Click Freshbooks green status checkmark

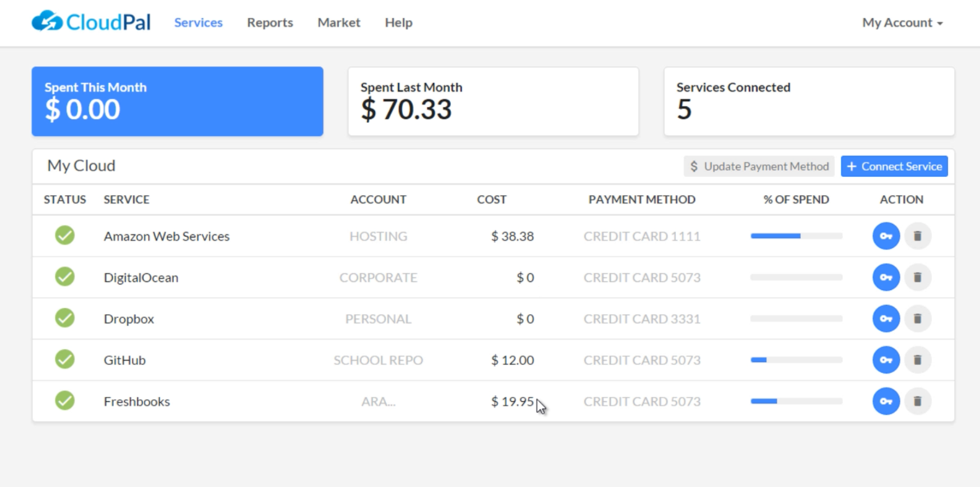click(x=65, y=401)
